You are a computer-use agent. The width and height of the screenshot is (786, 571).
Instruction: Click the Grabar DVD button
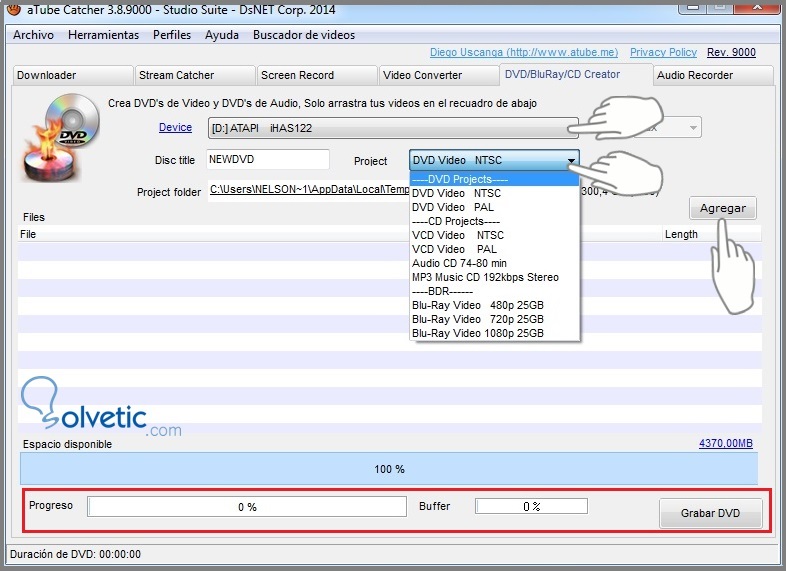pos(710,513)
